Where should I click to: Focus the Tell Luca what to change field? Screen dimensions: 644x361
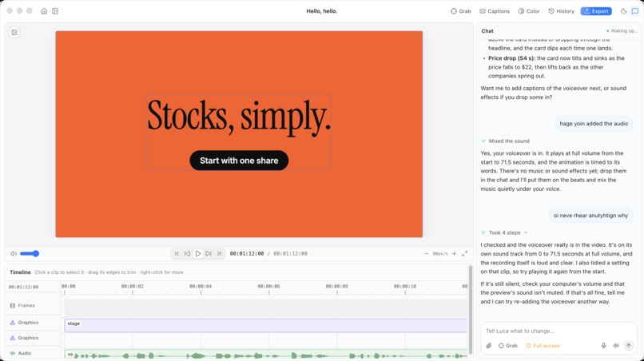559,331
